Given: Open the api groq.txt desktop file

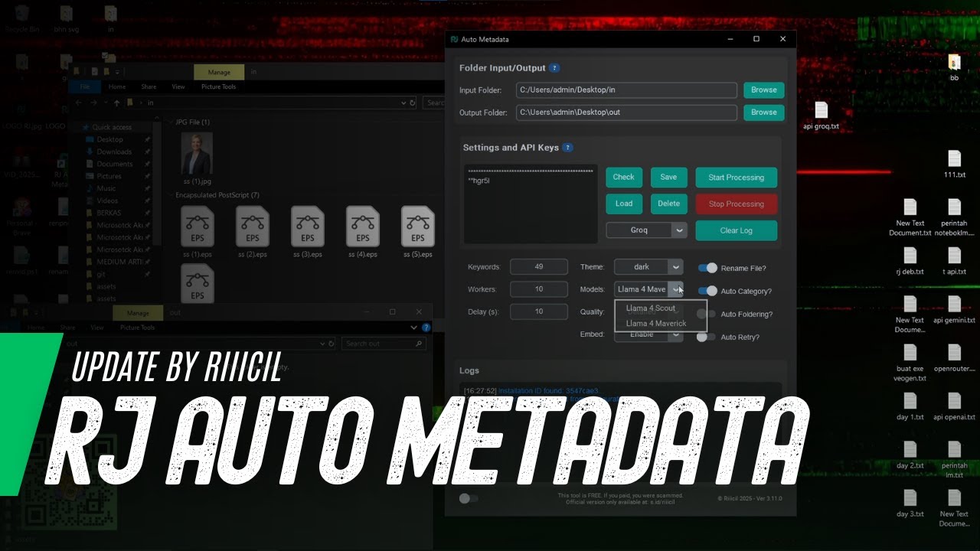Looking at the screenshot, I should [x=821, y=116].
